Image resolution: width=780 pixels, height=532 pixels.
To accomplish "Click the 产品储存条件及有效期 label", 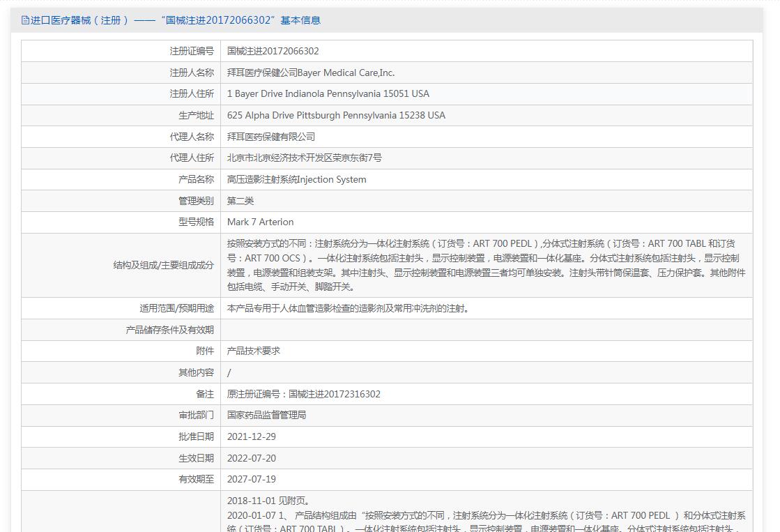I will coord(169,330).
